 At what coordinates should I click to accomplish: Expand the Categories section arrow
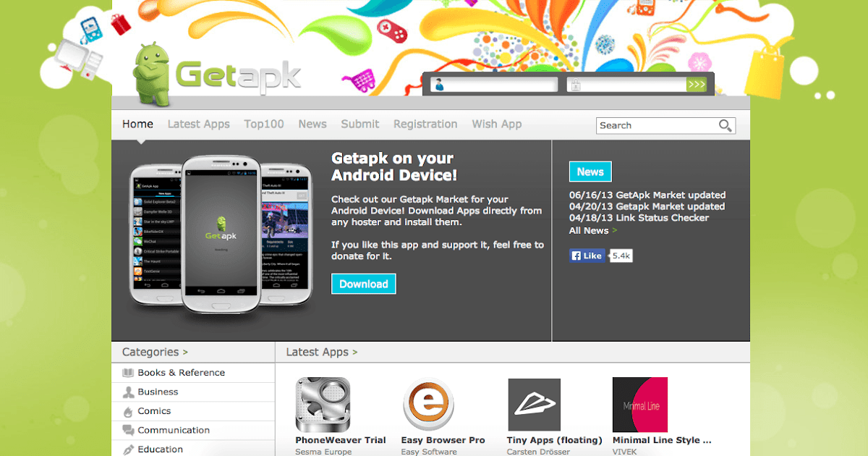[185, 352]
